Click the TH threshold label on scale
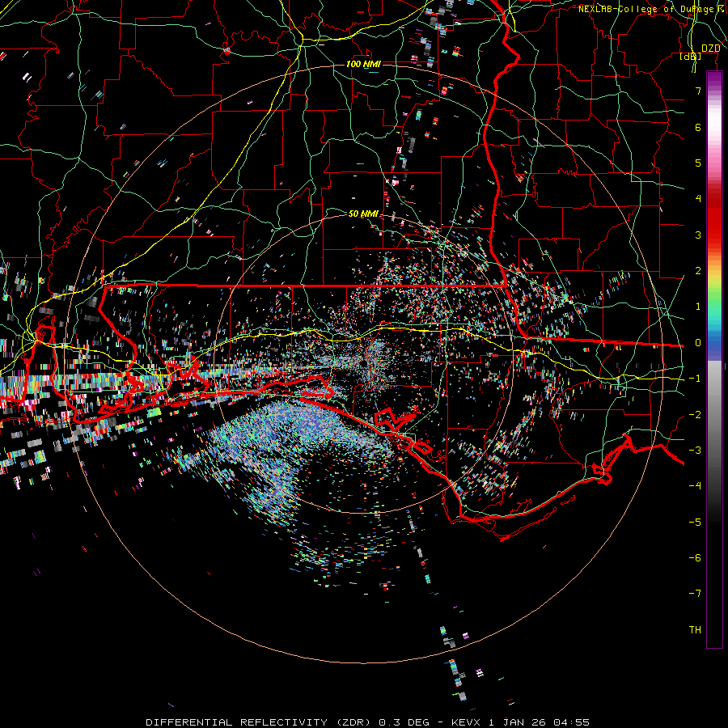 pos(695,630)
